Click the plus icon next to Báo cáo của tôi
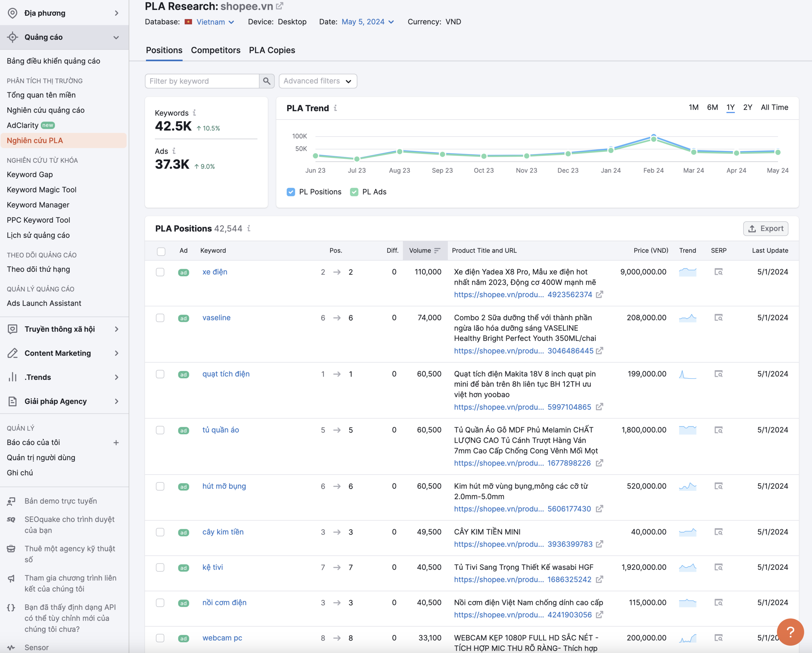The width and height of the screenshot is (812, 653). click(x=116, y=443)
